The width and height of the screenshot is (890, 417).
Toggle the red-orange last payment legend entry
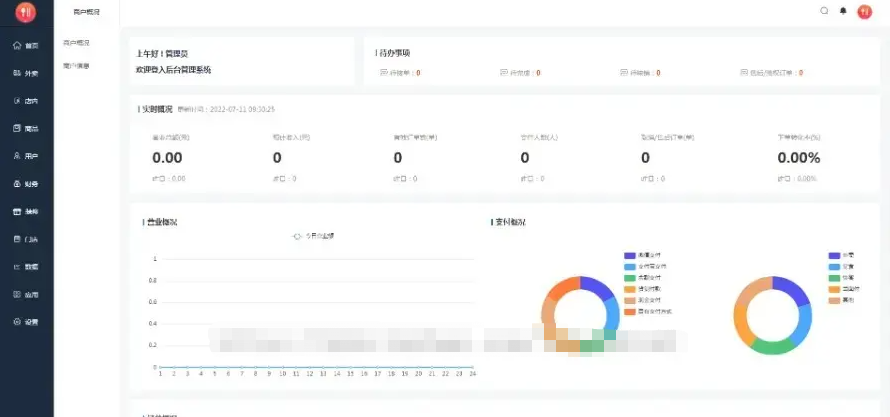[648, 311]
